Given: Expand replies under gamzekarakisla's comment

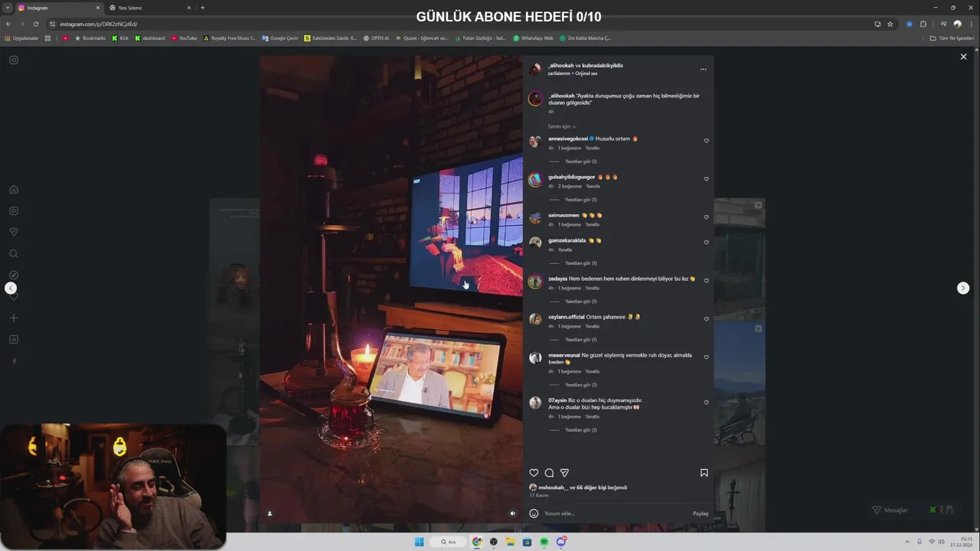Looking at the screenshot, I should coord(580,263).
